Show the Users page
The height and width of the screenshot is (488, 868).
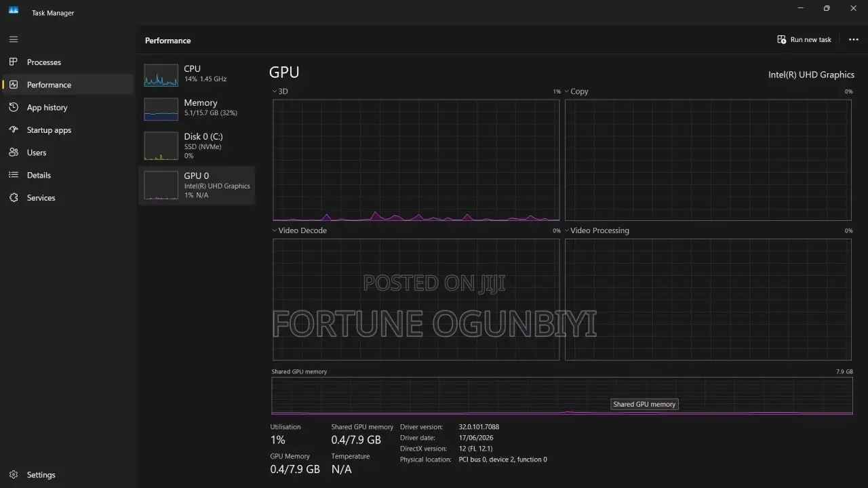pyautogui.click(x=68, y=152)
